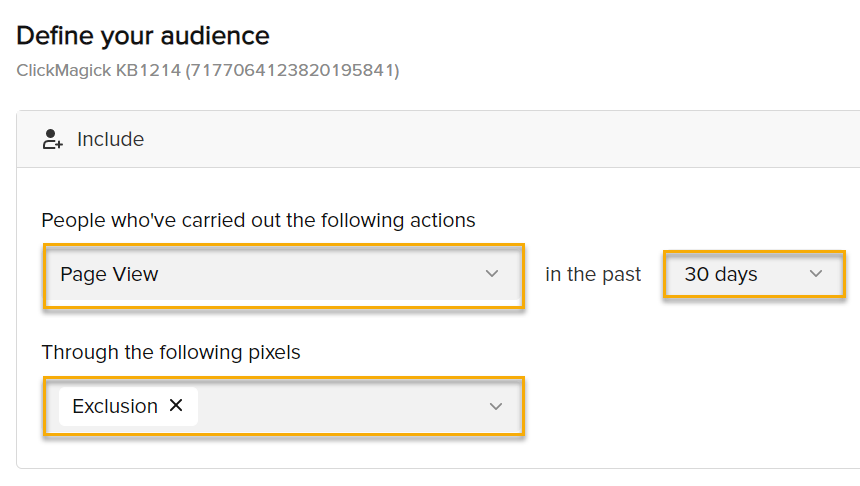Screen dimensions: 860x486
Task: Click empty space right of Exclusion tag
Action: pyautogui.click(x=340, y=406)
